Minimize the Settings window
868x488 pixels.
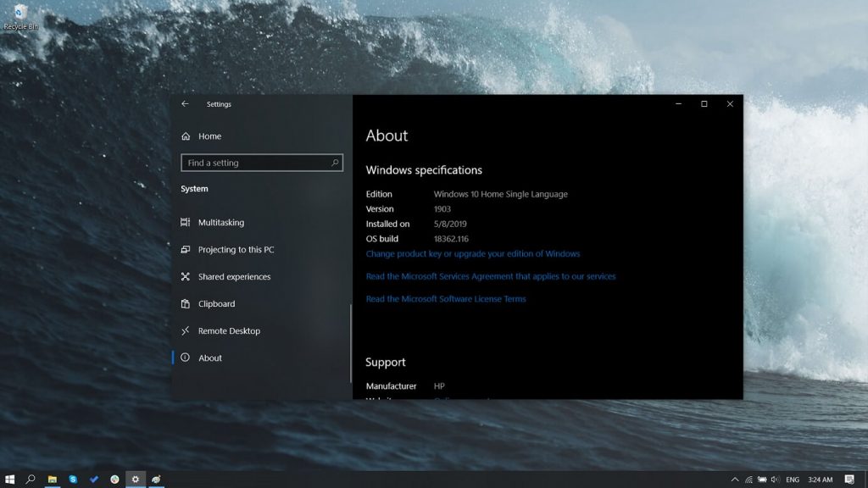click(x=679, y=104)
